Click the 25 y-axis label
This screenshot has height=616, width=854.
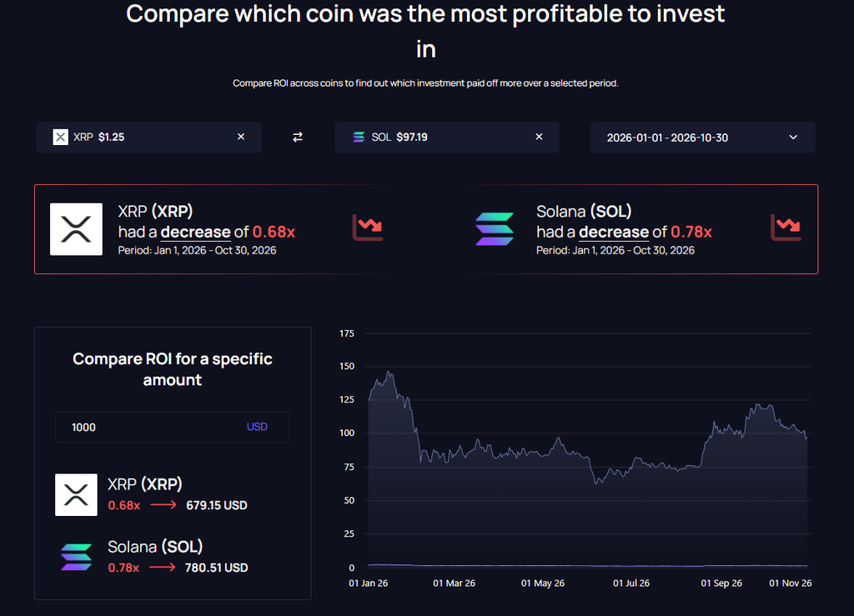click(x=349, y=533)
